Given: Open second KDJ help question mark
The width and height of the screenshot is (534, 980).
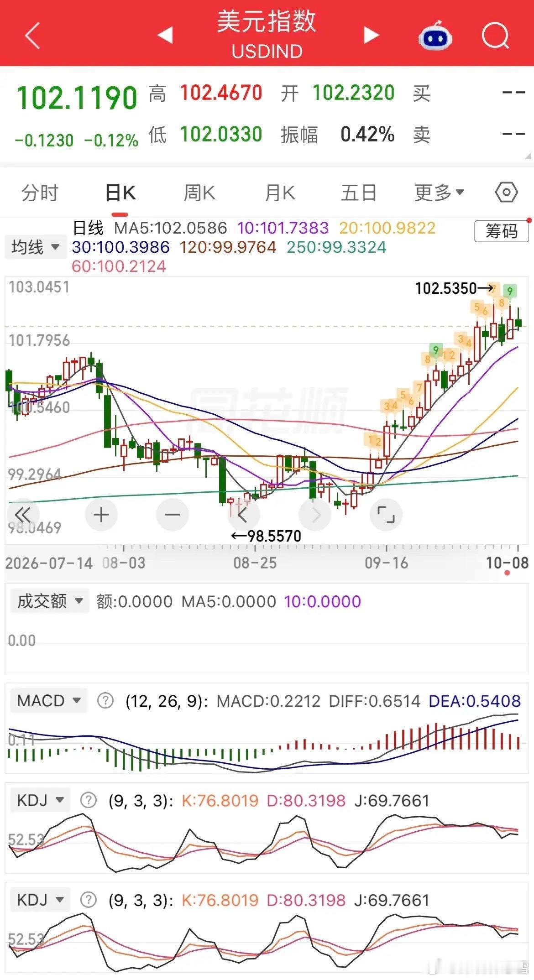Looking at the screenshot, I should (x=88, y=900).
